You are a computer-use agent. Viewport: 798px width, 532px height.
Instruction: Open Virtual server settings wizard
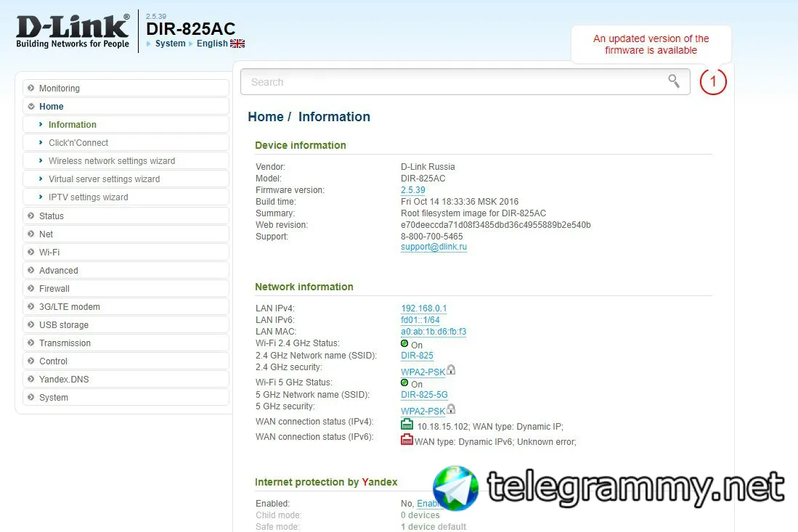pyautogui.click(x=126, y=179)
